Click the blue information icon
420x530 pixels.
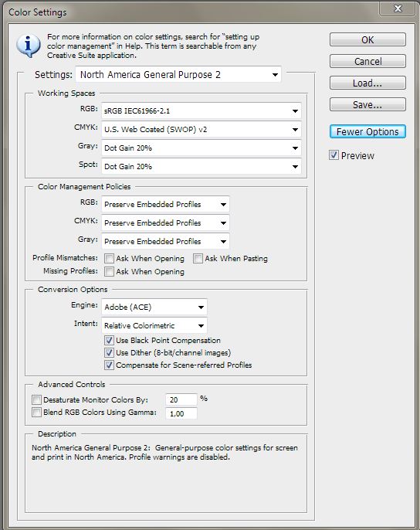[29, 46]
